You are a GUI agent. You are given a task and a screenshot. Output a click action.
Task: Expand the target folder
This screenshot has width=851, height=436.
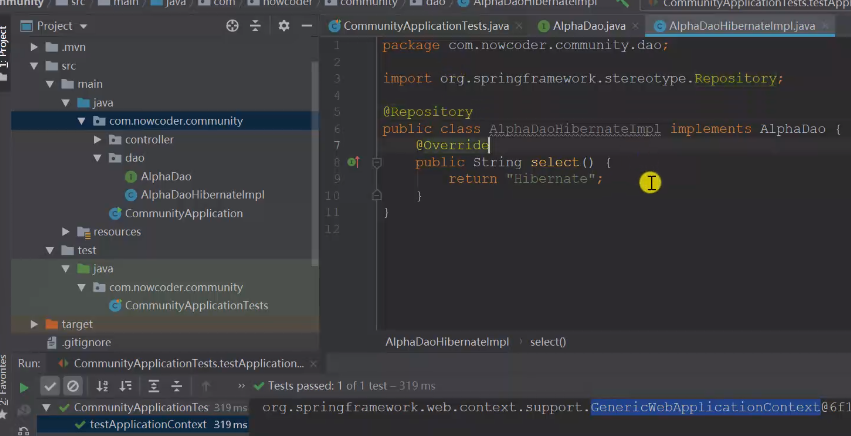[34, 324]
